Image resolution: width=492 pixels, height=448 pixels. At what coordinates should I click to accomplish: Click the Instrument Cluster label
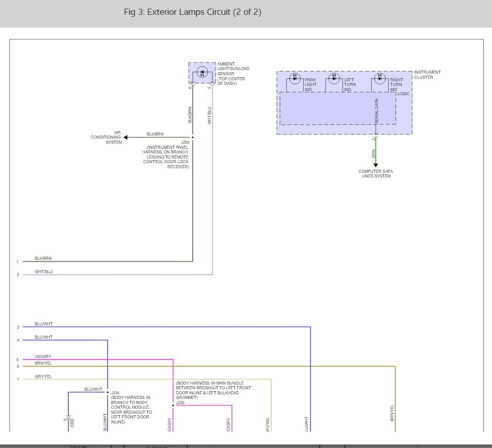tap(427, 75)
